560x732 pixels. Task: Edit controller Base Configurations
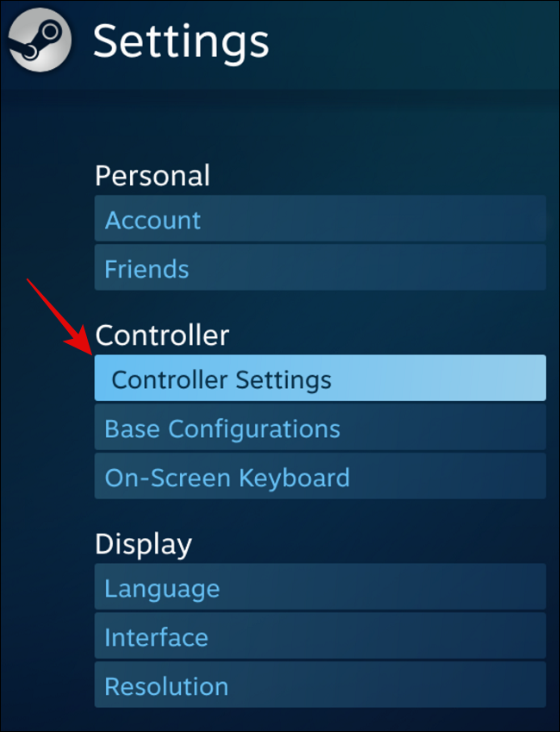(x=320, y=427)
